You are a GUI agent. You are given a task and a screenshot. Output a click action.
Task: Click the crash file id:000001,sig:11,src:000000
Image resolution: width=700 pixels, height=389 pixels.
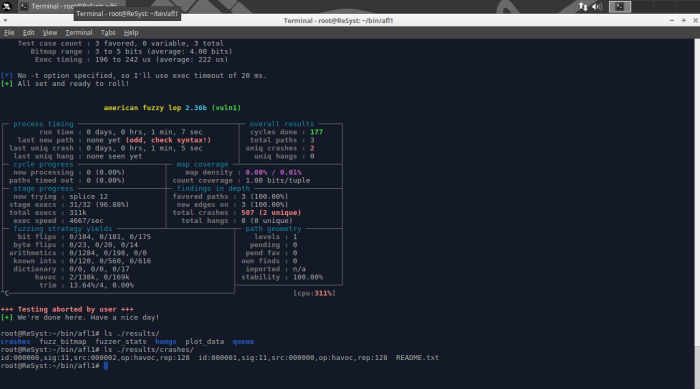pyautogui.click(x=293, y=358)
